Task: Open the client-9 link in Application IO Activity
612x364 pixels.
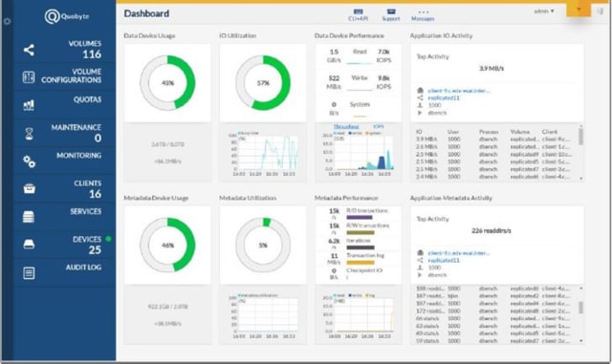Action: [459, 91]
